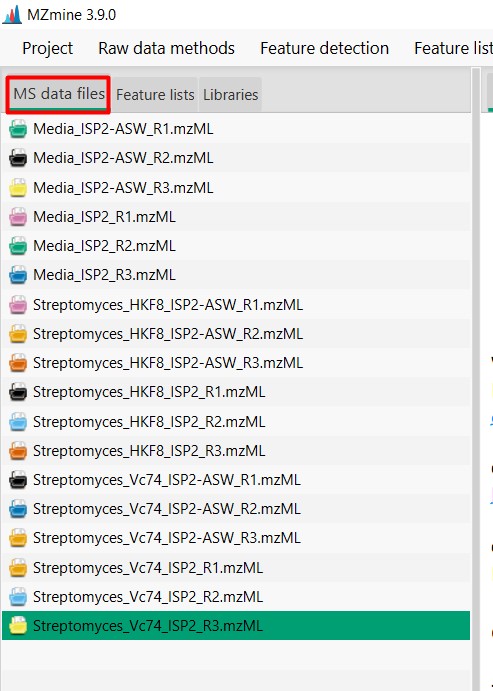Click blue file icon of Media_ISP2_R3.mzML
The image size is (493, 691).
pos(18,275)
